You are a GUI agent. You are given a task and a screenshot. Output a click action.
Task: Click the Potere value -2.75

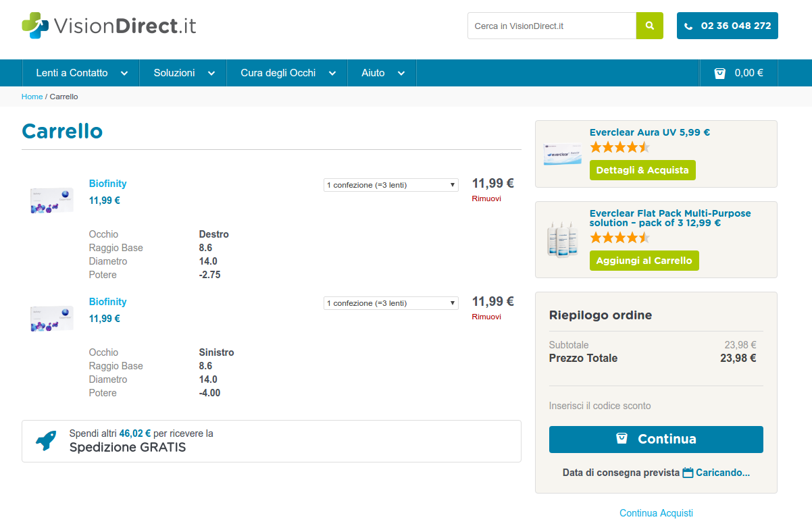pos(210,275)
